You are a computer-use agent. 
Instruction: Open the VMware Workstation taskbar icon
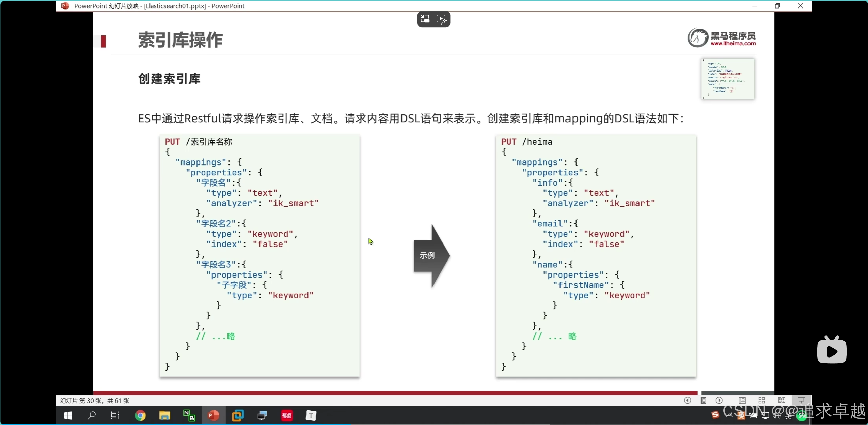238,415
